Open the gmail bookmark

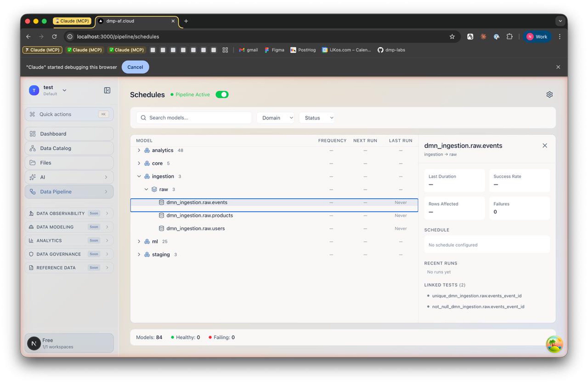(x=248, y=50)
